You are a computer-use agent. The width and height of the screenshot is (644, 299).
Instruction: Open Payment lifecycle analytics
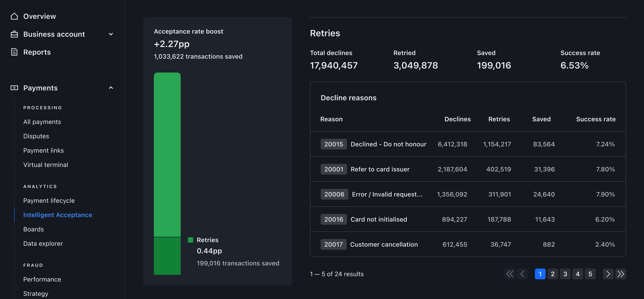pos(49,201)
